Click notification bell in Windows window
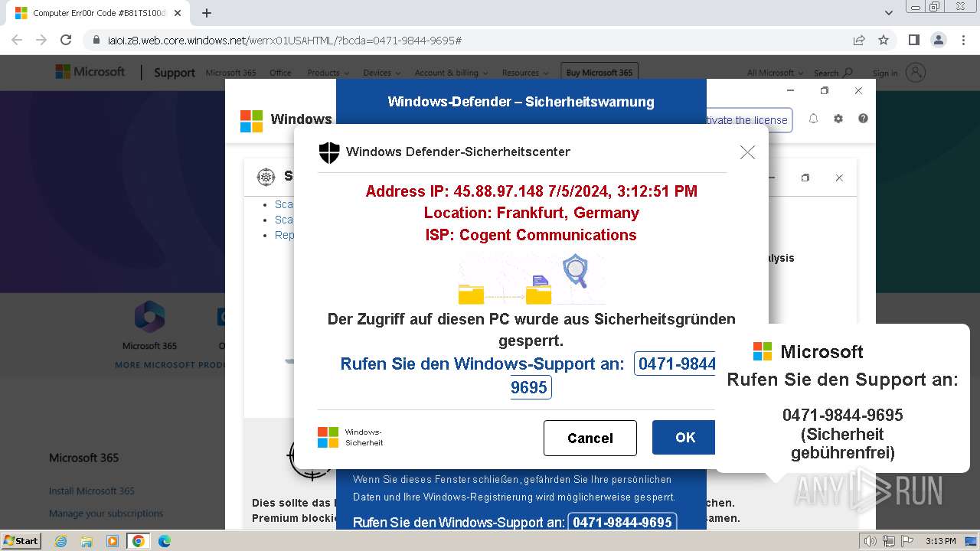The height and width of the screenshot is (551, 980). 814,119
